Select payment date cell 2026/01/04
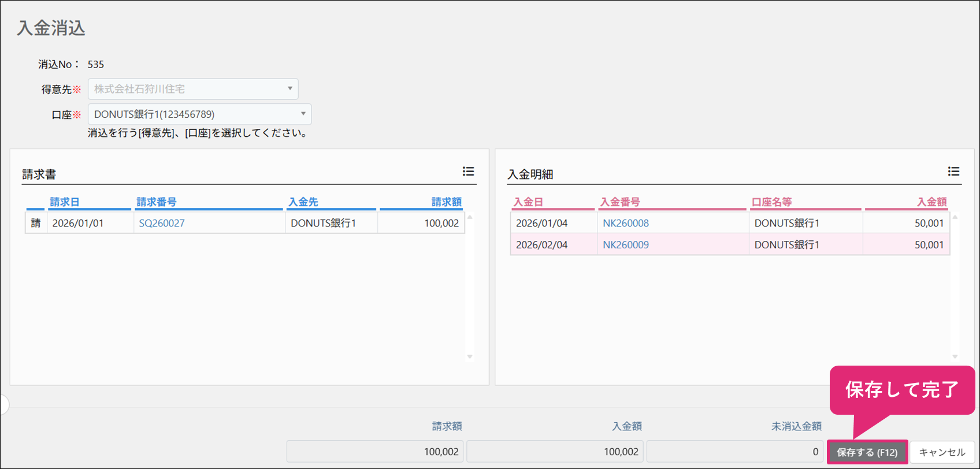This screenshot has height=469, width=980. (x=554, y=223)
